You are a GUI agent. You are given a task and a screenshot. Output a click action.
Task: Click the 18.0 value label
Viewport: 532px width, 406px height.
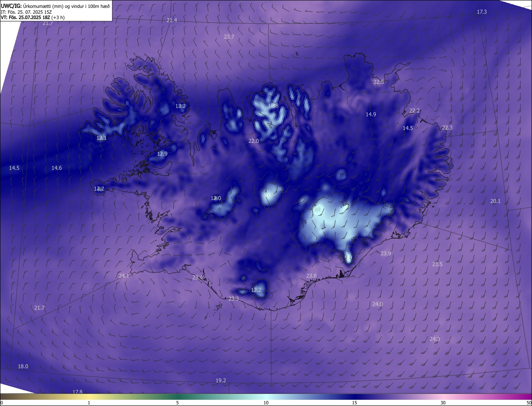(x=23, y=367)
